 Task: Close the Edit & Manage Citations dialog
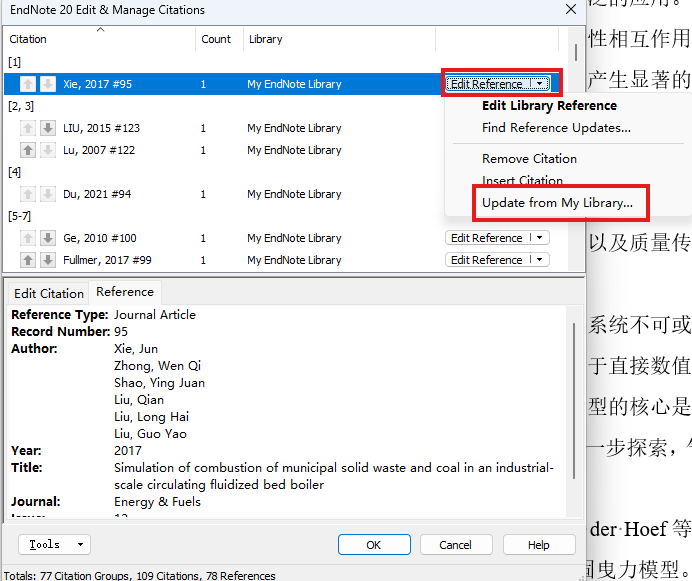571,9
